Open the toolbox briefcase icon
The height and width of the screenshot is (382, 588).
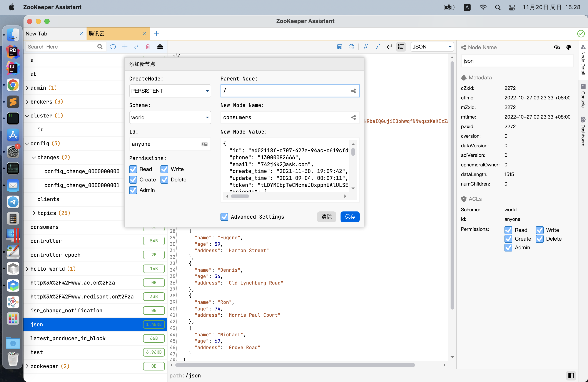click(160, 47)
